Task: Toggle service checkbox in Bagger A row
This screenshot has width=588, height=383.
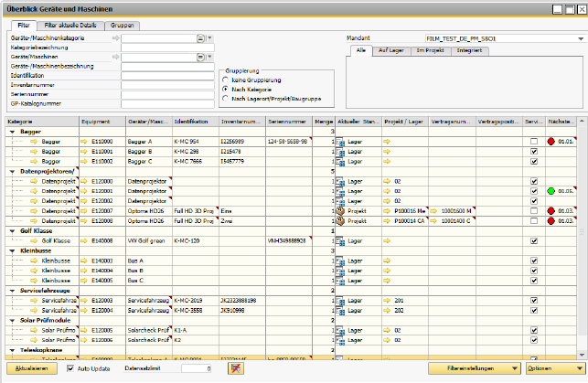Action: (x=534, y=142)
